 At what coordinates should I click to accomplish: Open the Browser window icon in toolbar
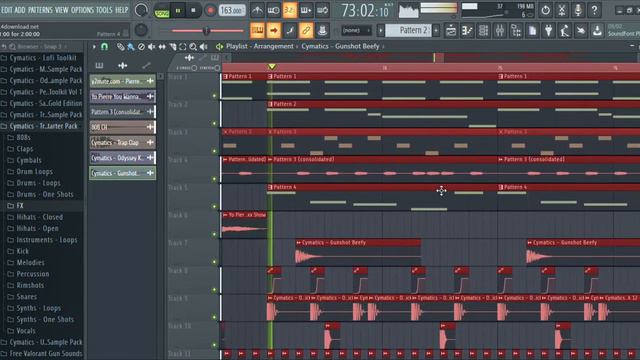point(516,31)
